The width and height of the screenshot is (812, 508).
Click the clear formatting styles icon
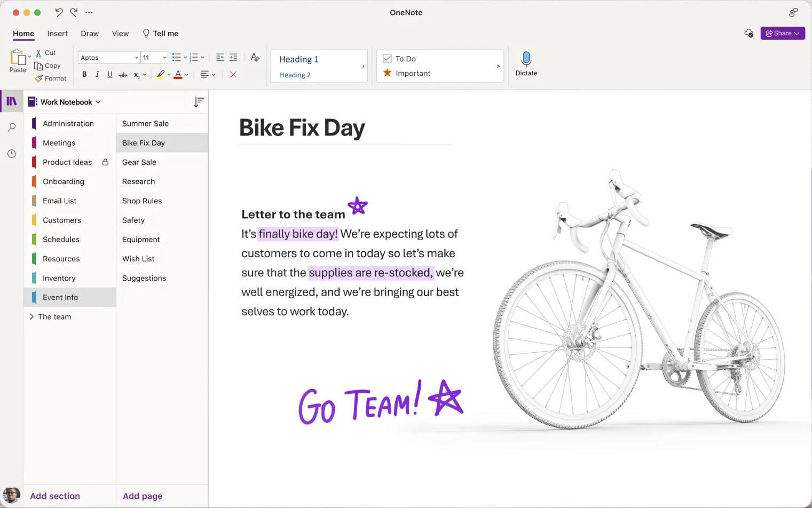click(255, 57)
